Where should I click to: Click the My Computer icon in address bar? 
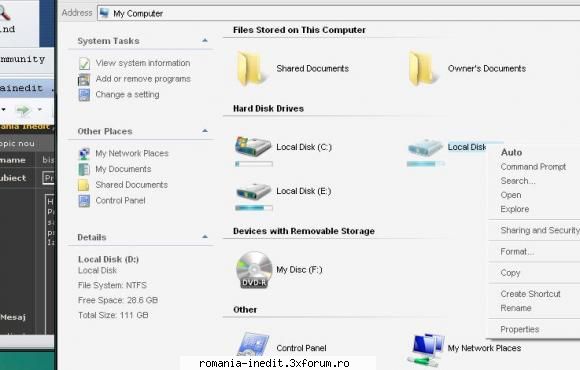tap(104, 13)
